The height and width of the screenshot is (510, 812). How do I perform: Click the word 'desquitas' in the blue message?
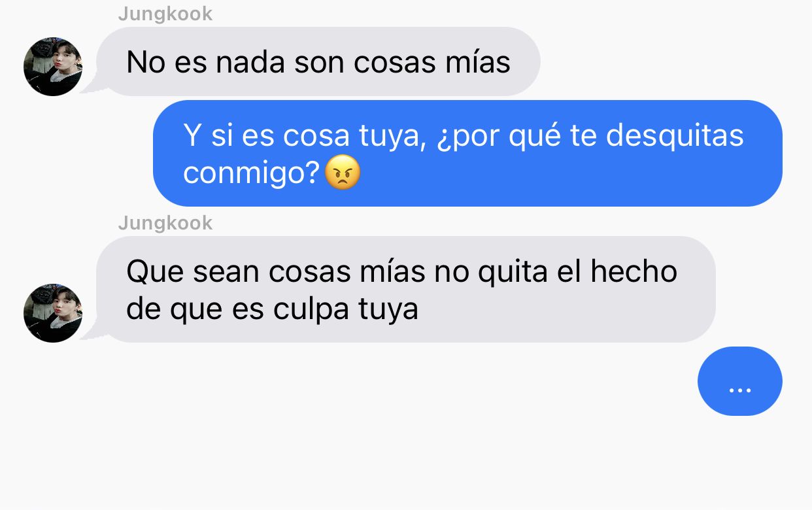674,136
